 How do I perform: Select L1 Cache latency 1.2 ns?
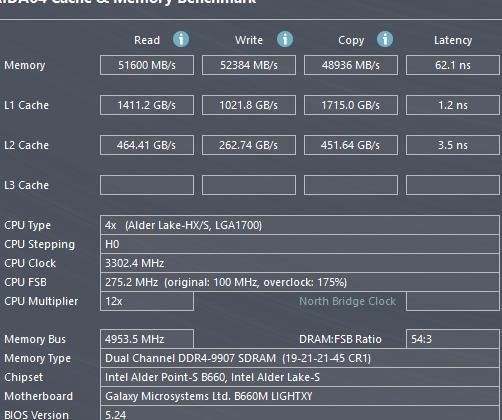click(x=453, y=105)
